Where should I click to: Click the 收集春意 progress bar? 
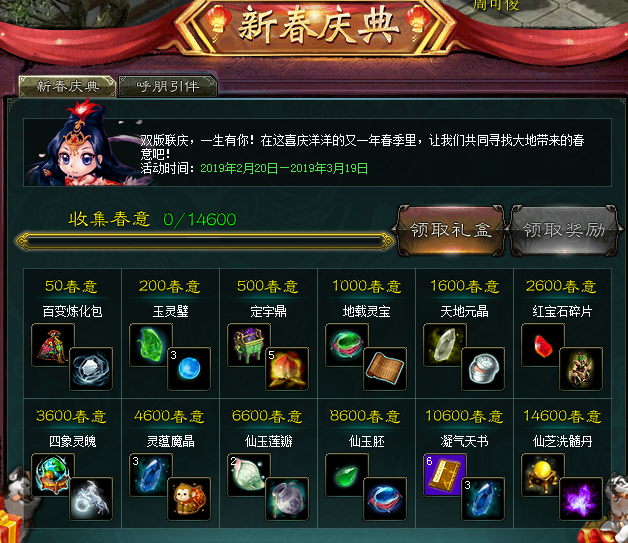click(x=205, y=241)
